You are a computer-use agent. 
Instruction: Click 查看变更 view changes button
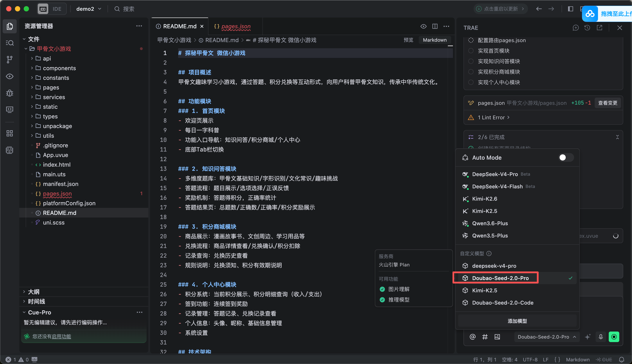point(607,103)
